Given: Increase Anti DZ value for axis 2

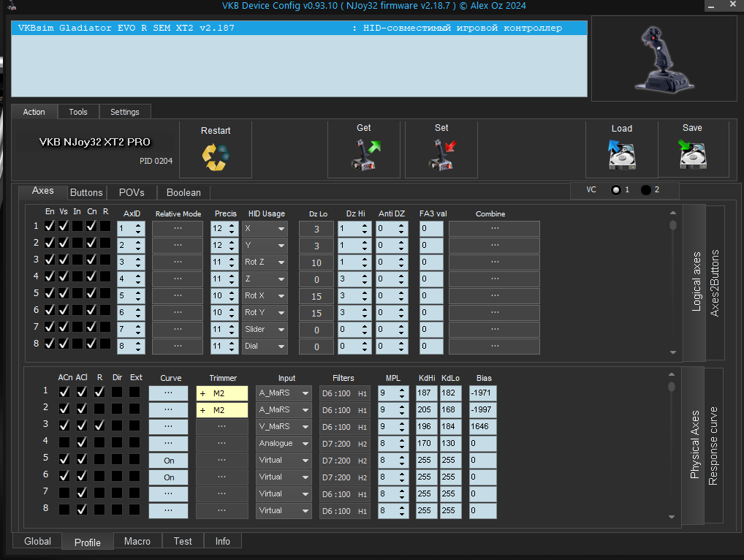Looking at the screenshot, I should (401, 243).
